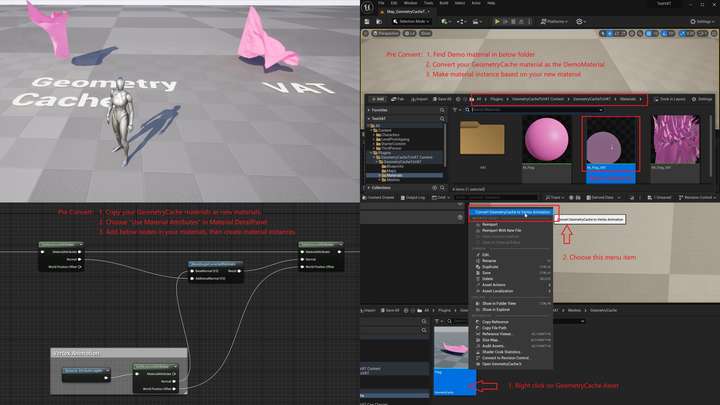Click the content browse icon beside save icon

click(x=379, y=22)
